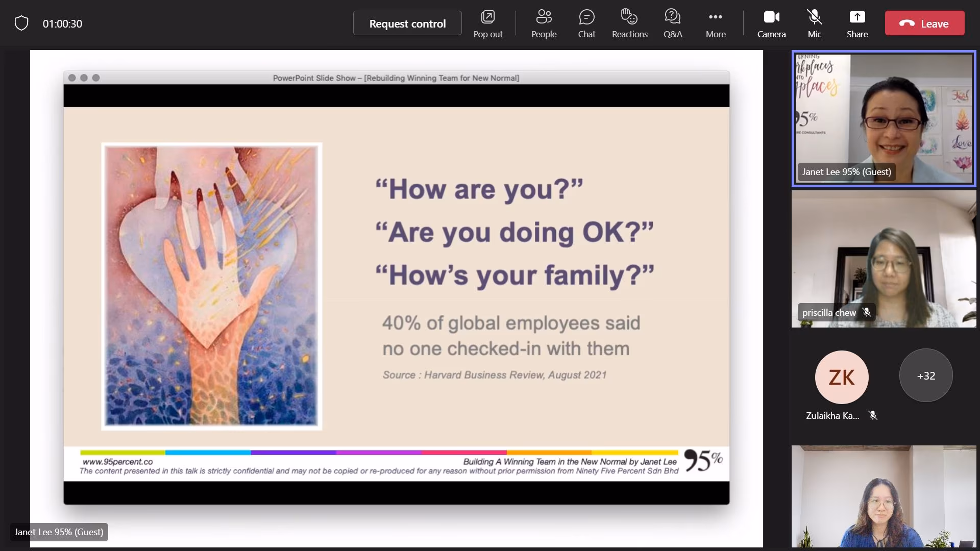Expand the +32 additional participants list
The width and height of the screenshot is (980, 551).
[926, 375]
